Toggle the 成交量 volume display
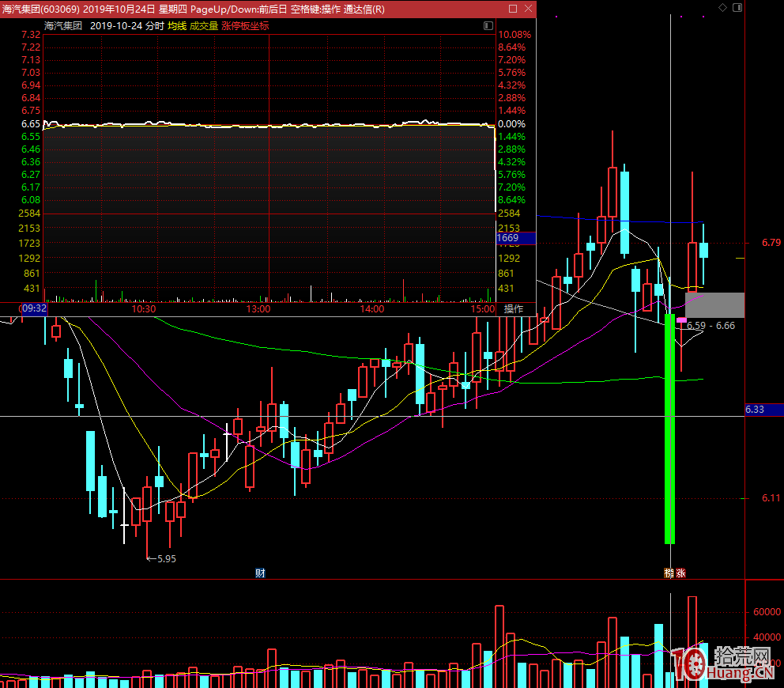The image size is (784, 688). 204,25
